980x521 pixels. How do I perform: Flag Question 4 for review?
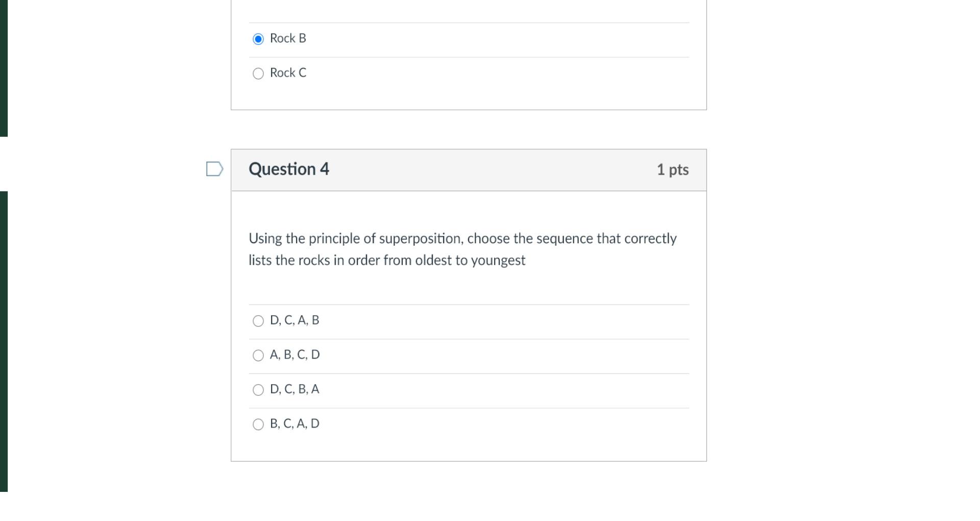click(214, 169)
